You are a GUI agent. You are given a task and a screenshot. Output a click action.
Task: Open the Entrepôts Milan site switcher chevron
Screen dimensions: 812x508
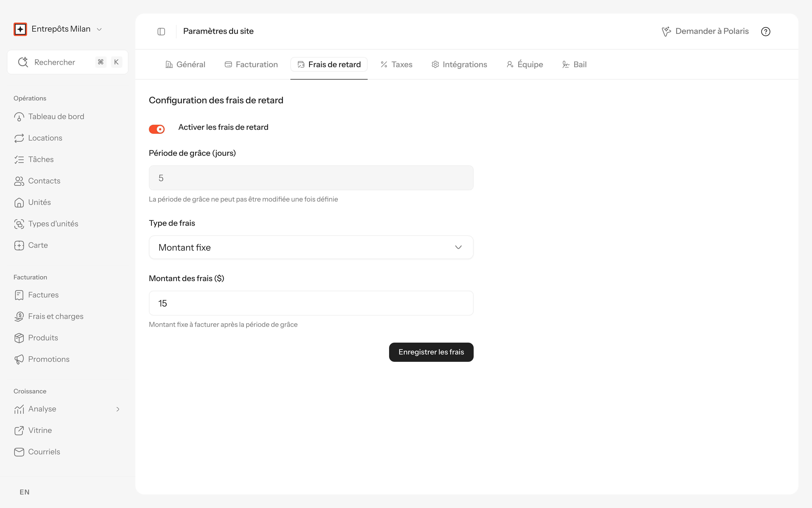click(x=99, y=30)
